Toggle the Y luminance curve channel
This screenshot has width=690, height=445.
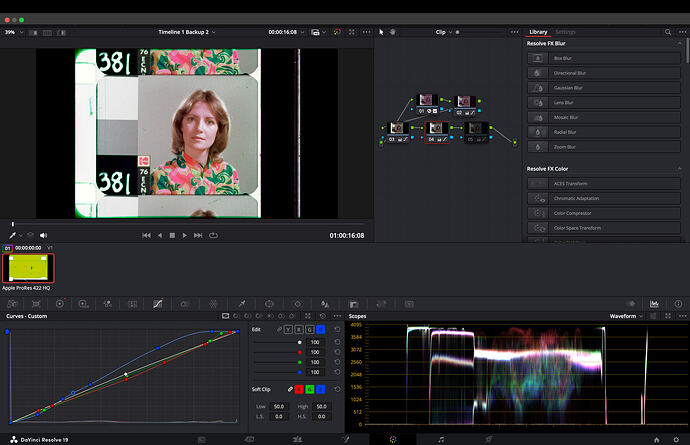(x=288, y=329)
